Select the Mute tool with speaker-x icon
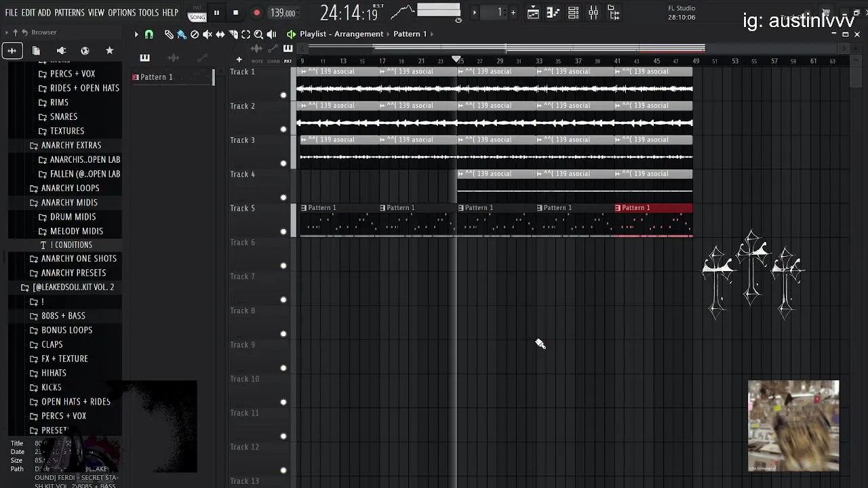Image resolution: width=868 pixels, height=488 pixels. 208,34
